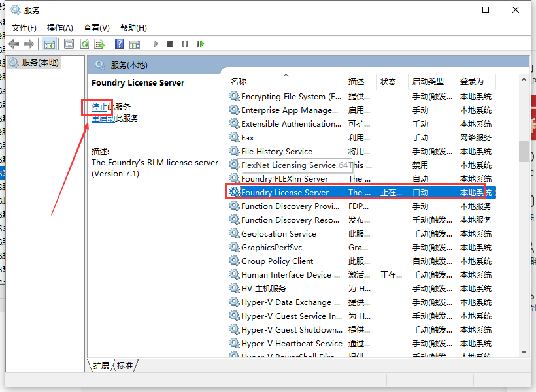The height and width of the screenshot is (392, 536).
Task: Select Extensible Authentication service row
Action: coord(361,123)
